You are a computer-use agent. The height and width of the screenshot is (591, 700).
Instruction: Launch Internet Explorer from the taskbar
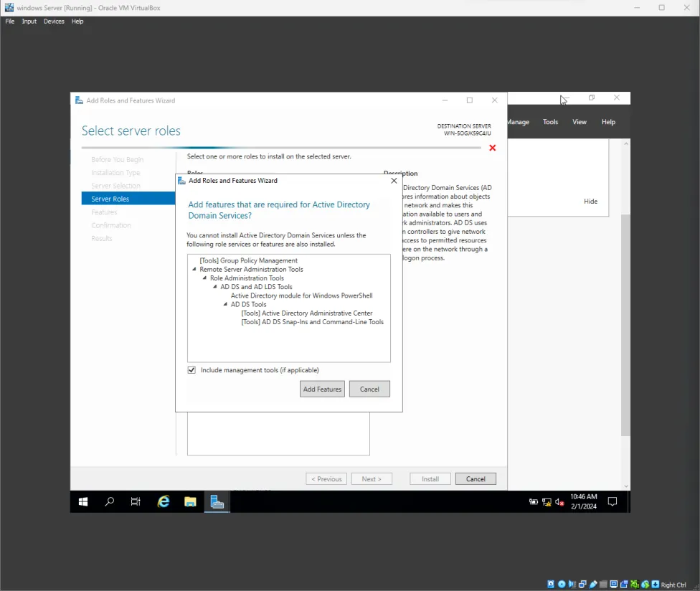point(164,502)
